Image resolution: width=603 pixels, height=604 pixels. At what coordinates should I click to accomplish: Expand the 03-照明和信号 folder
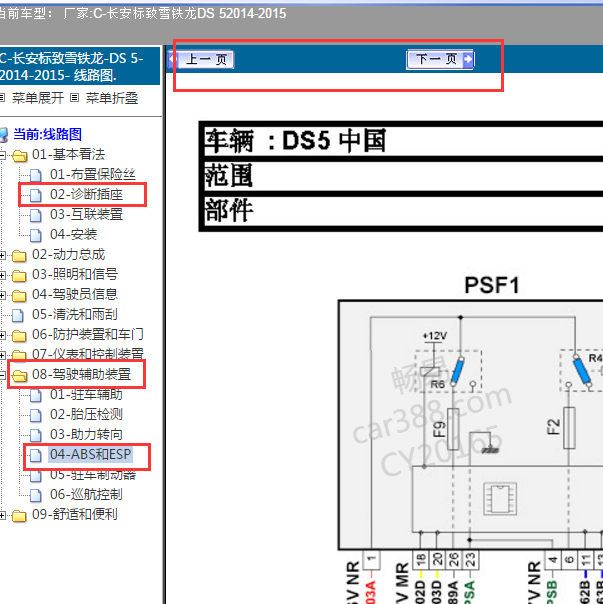[x=2, y=275]
